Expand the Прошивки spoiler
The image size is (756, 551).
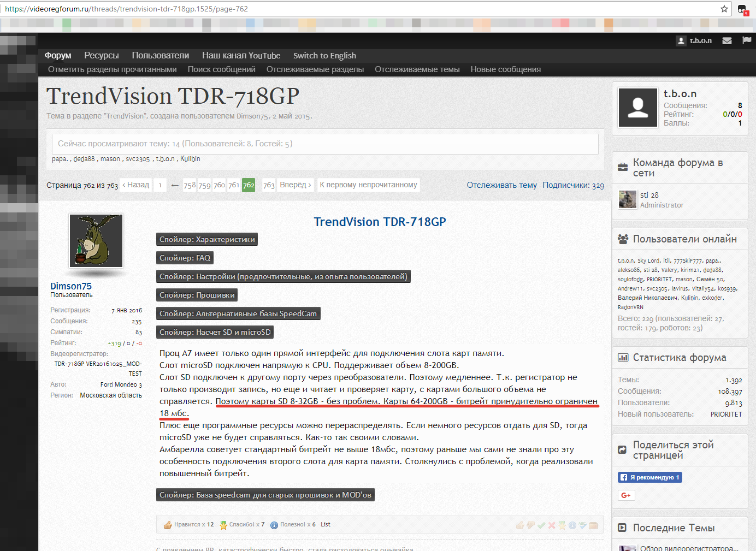(197, 295)
